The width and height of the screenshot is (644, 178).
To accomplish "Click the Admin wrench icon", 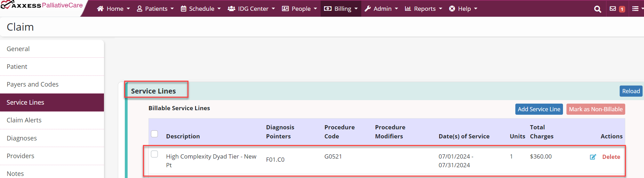I will 368,9.
